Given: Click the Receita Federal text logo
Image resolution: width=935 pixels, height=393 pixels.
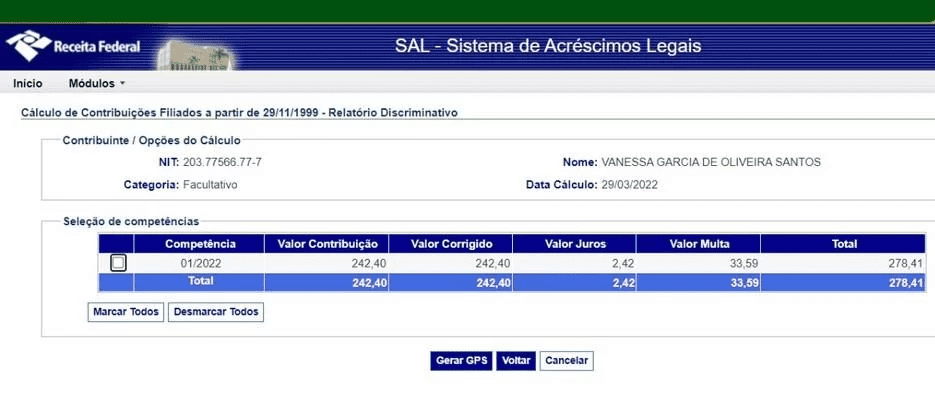Looking at the screenshot, I should [97, 47].
